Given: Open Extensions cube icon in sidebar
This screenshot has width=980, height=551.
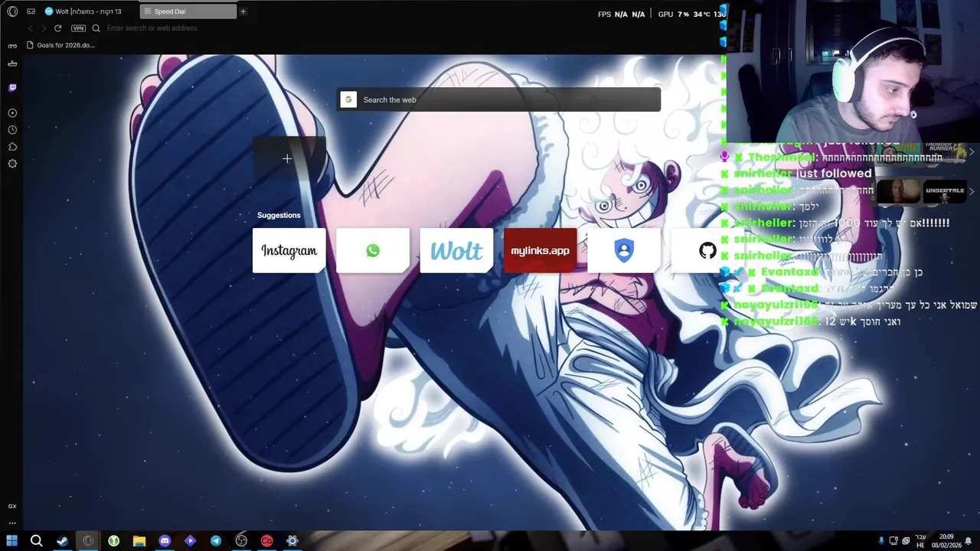Looking at the screenshot, I should pos(12,147).
